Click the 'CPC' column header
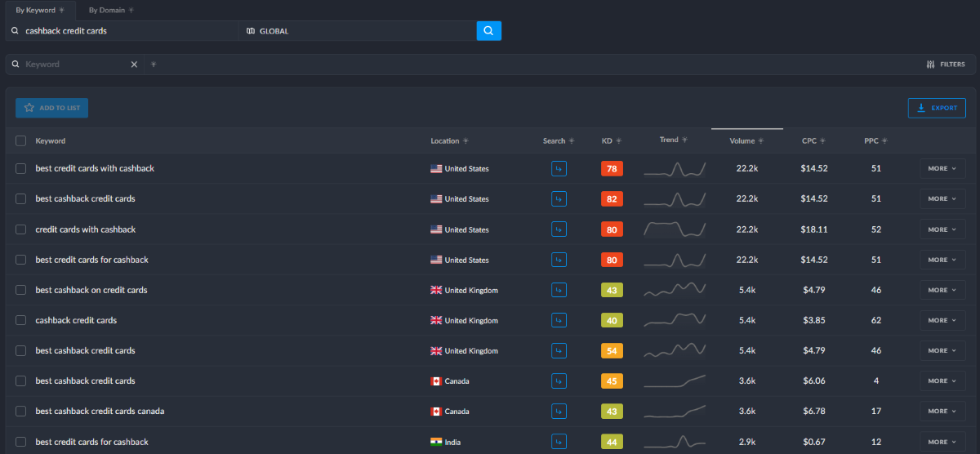Viewport: 980px width, 454px height. tap(809, 141)
